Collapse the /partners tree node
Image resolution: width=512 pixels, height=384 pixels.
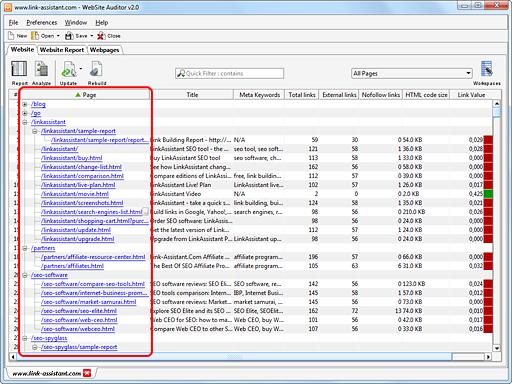pos(25,248)
